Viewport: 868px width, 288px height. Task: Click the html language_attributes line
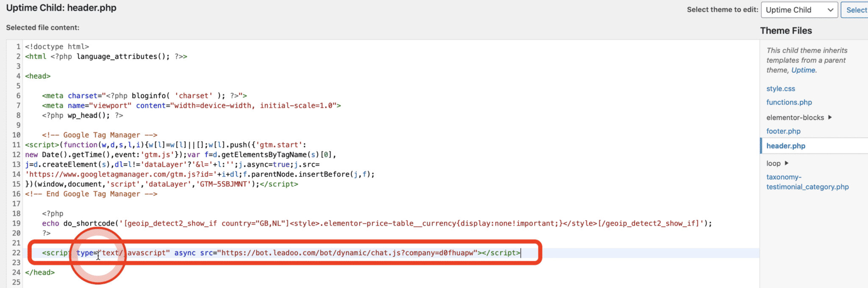tap(106, 56)
